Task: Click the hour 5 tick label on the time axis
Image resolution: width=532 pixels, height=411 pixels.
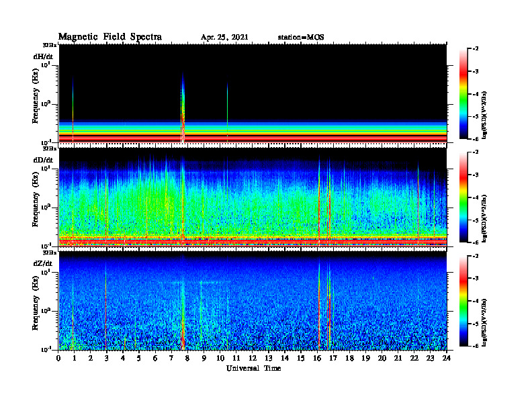Action: point(139,358)
